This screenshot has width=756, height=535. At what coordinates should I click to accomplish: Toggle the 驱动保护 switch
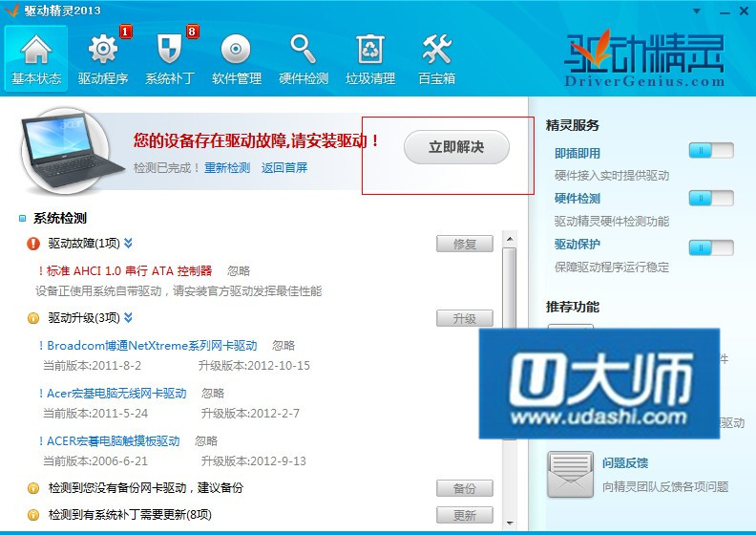pos(710,246)
